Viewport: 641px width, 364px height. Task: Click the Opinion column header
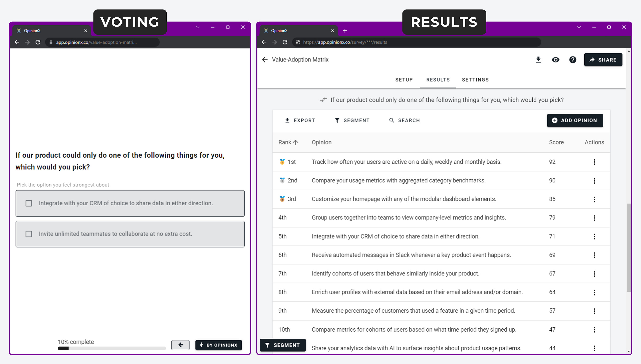pyautogui.click(x=322, y=142)
